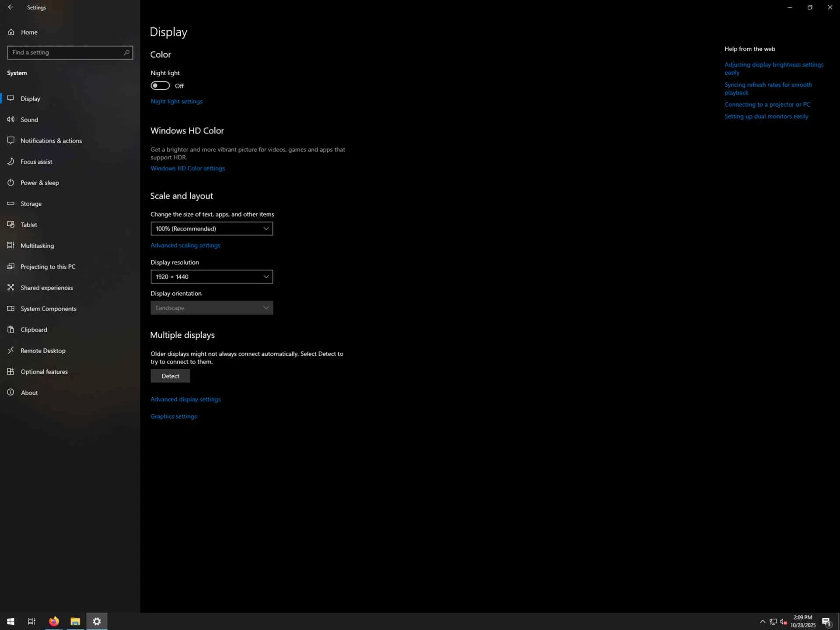This screenshot has width=840, height=630.
Task: Click the Remote Desktop icon
Action: [x=11, y=350]
